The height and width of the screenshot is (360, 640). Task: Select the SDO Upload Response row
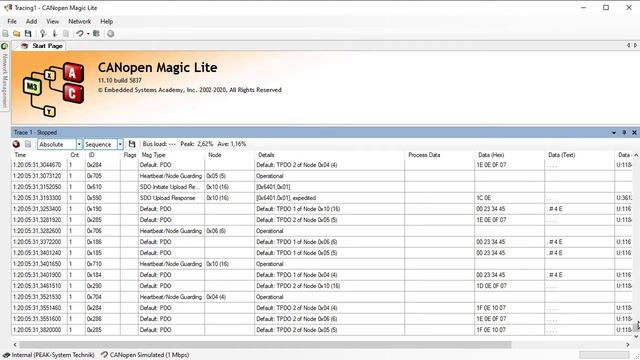[x=322, y=198]
